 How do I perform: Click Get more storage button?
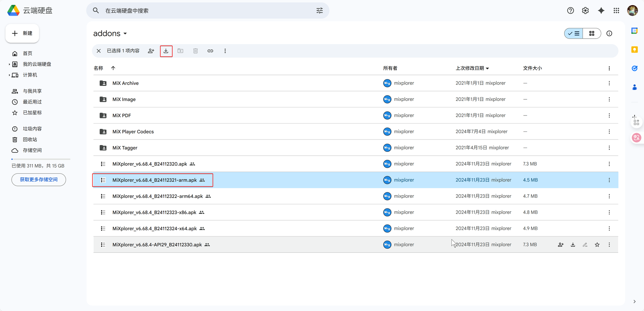tap(39, 179)
